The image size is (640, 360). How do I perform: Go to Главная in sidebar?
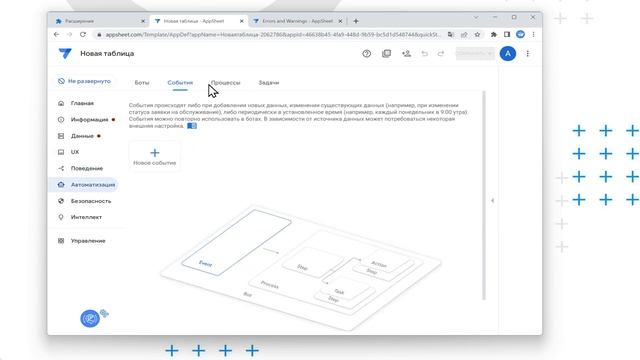point(82,103)
